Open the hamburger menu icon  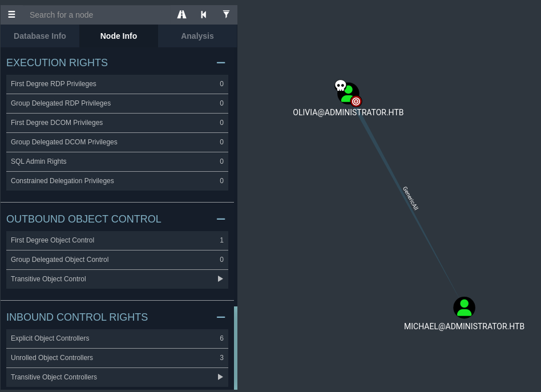(x=11, y=15)
